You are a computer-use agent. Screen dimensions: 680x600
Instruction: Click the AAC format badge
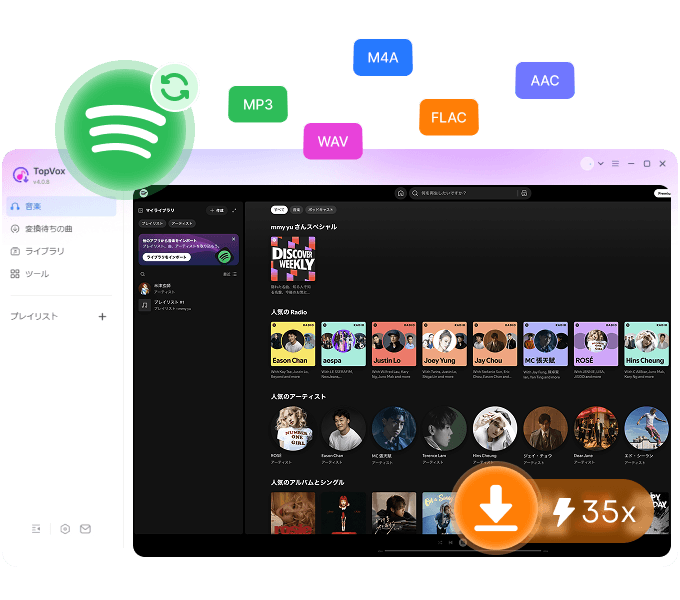point(545,80)
